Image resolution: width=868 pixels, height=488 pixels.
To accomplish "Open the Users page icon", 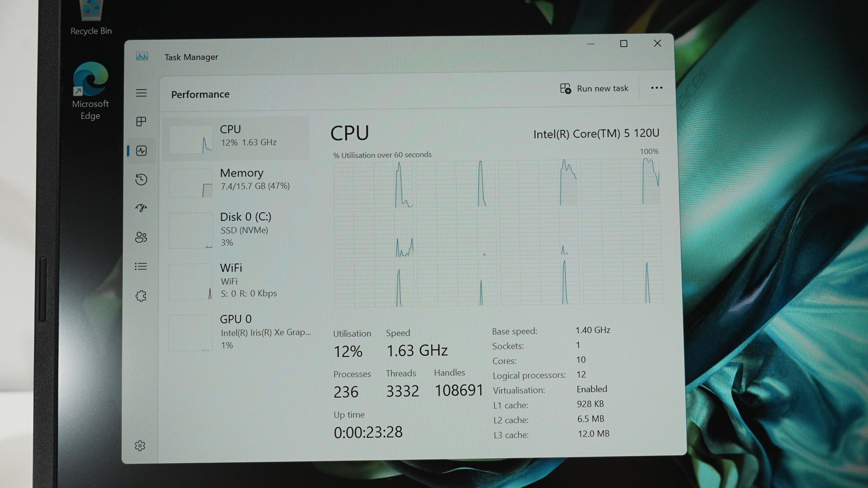I will (x=141, y=237).
